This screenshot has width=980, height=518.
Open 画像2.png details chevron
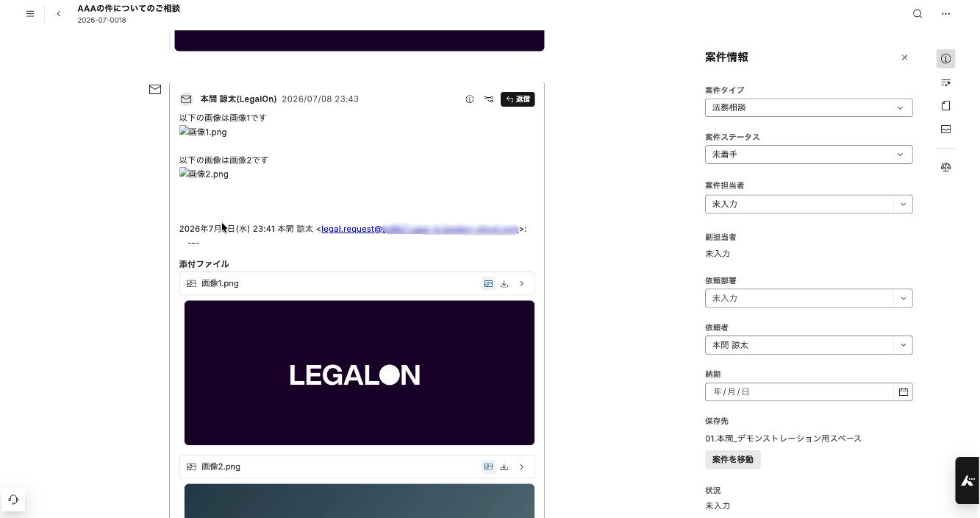(x=522, y=466)
